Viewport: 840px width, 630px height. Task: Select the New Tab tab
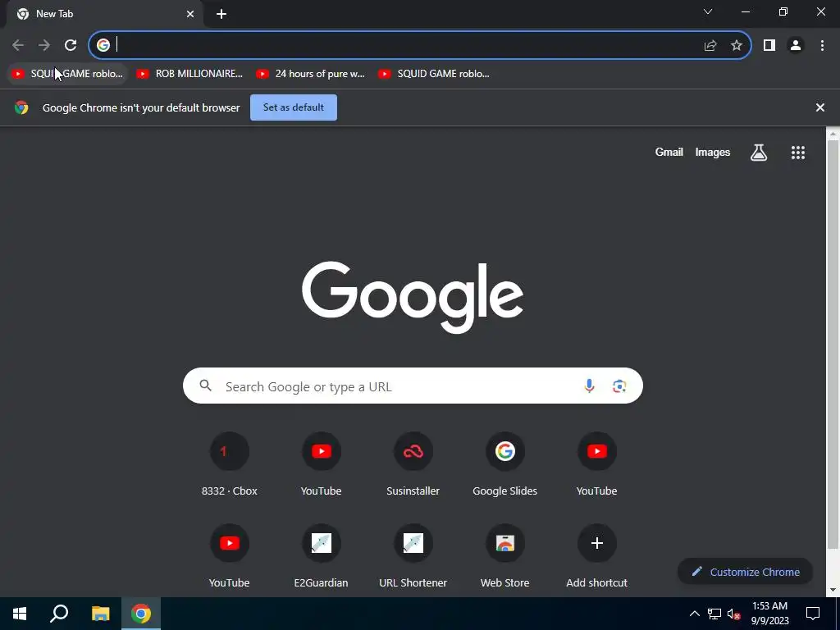click(x=105, y=14)
